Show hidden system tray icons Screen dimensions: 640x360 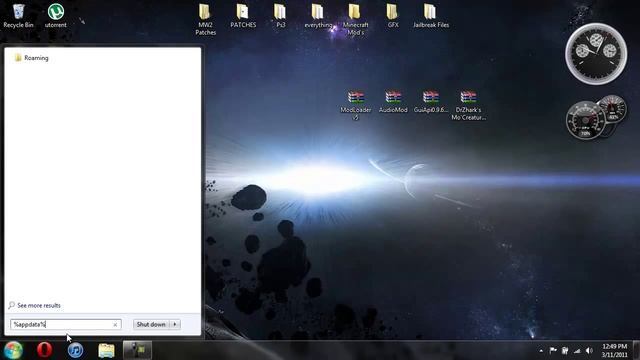click(x=541, y=351)
